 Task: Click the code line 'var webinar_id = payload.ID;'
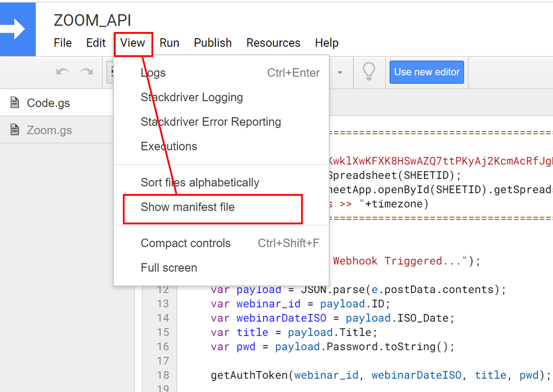point(300,304)
